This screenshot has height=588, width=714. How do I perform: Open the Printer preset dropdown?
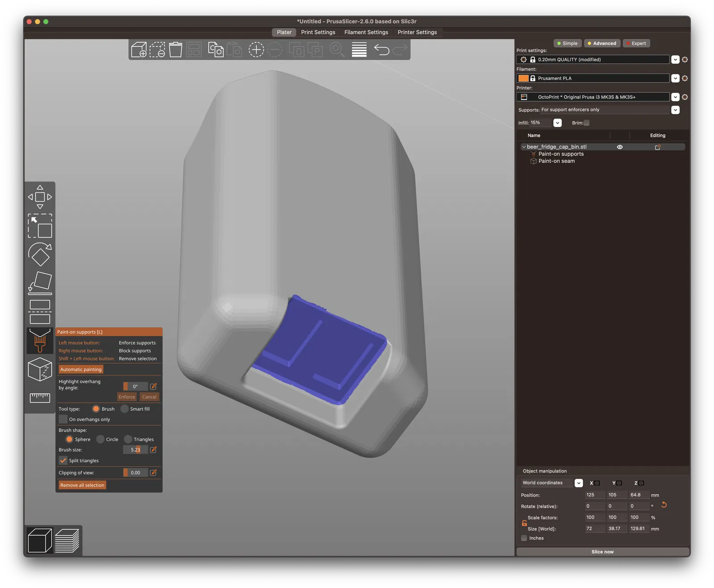[x=675, y=97]
